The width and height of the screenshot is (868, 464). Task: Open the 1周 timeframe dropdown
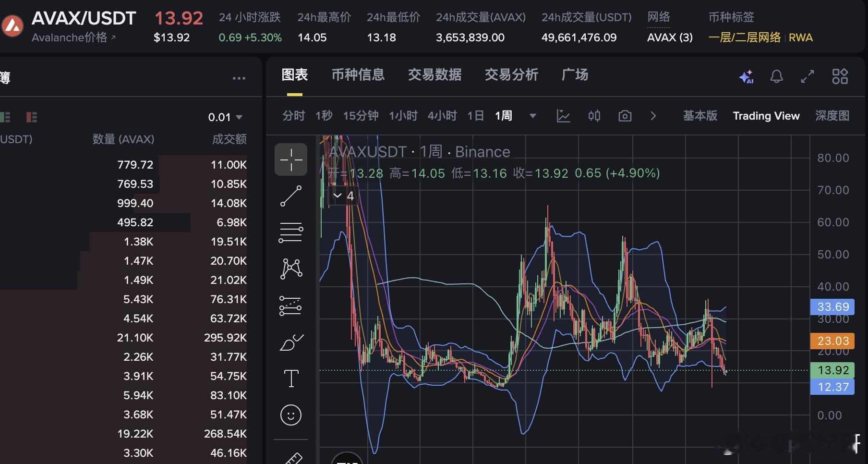point(532,115)
